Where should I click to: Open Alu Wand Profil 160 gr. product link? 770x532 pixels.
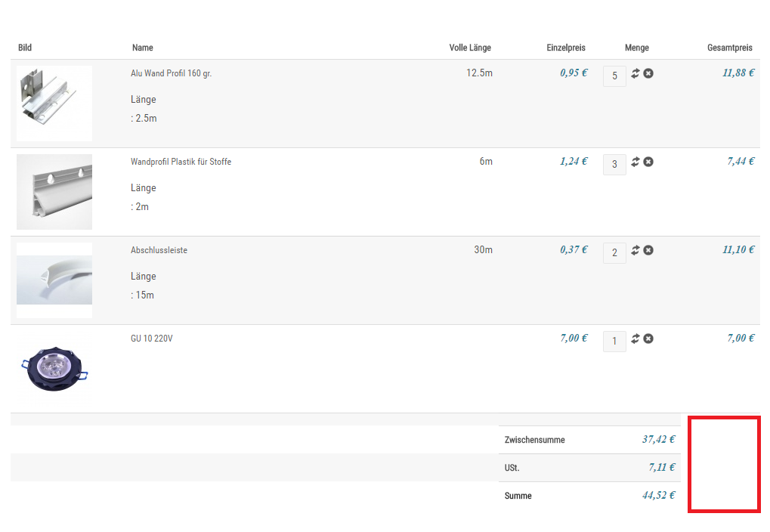coord(171,73)
